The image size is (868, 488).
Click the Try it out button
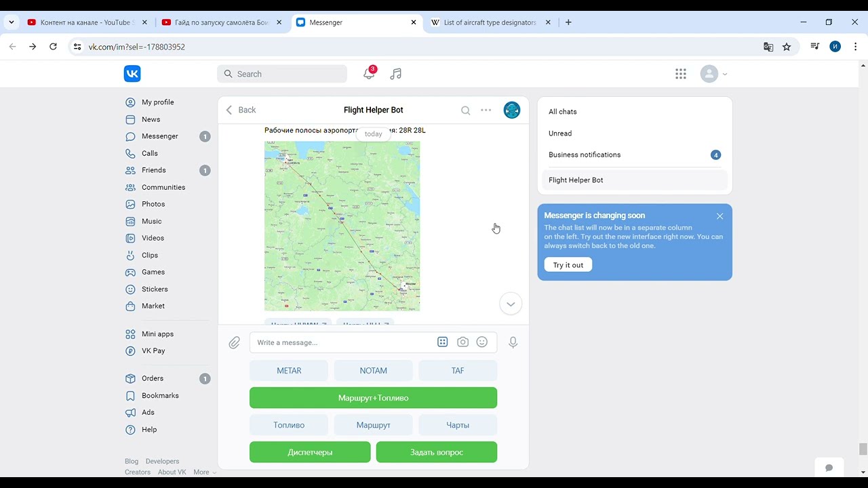[568, 265]
